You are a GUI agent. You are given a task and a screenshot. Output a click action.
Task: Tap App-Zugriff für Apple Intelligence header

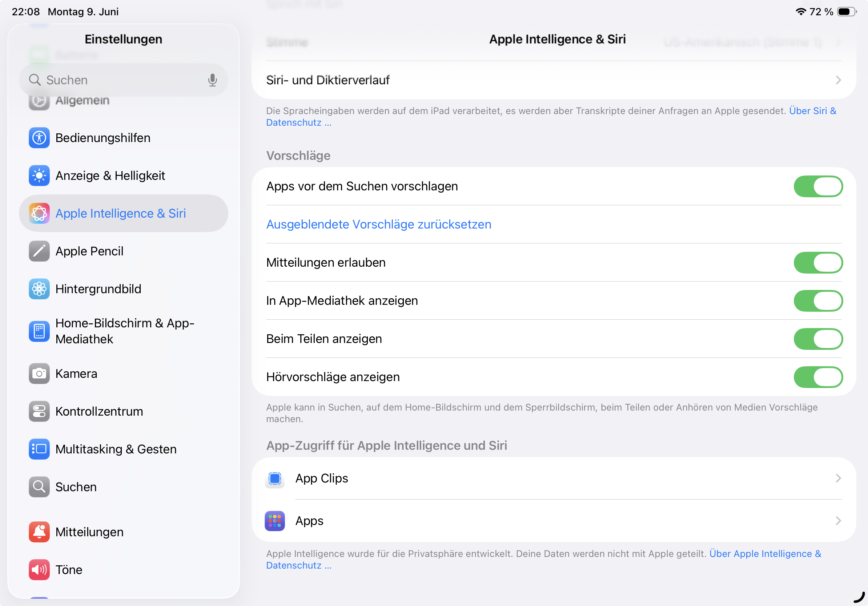[386, 446]
